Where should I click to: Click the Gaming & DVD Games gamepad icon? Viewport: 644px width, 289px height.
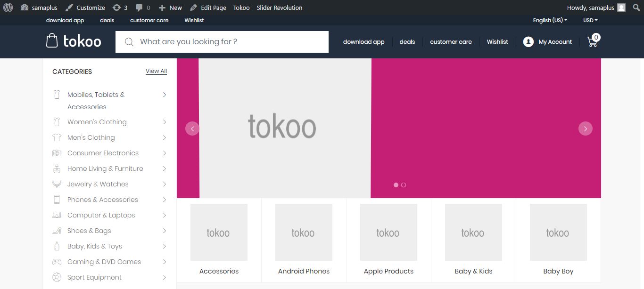[x=57, y=262]
